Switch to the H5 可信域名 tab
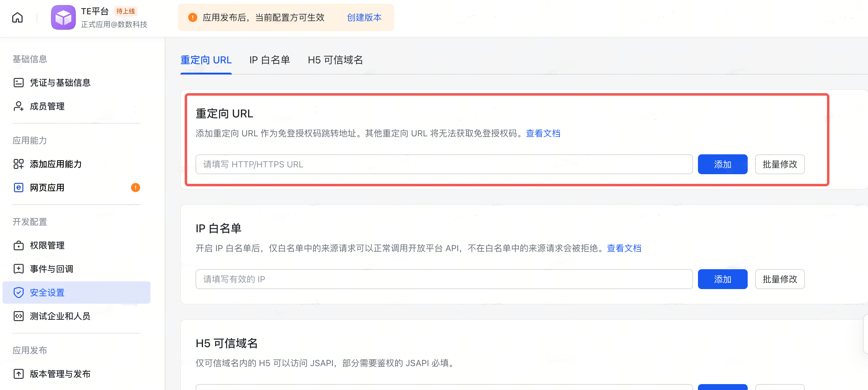 [x=335, y=60]
